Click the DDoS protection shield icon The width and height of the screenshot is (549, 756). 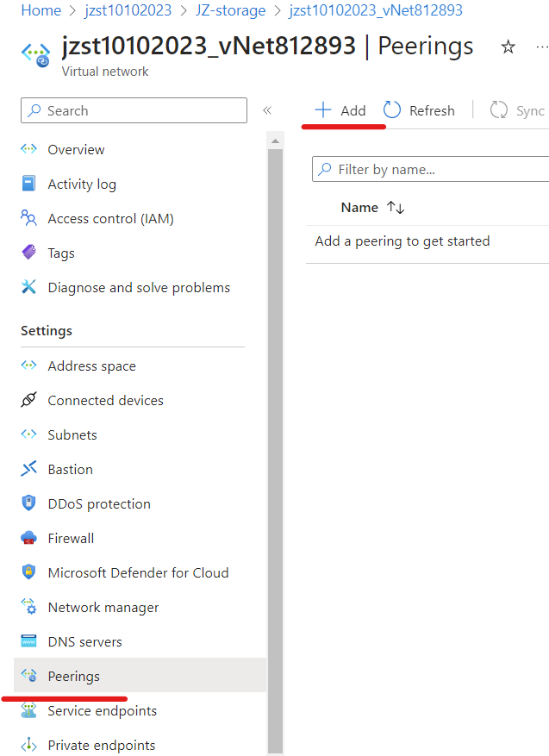tap(29, 503)
